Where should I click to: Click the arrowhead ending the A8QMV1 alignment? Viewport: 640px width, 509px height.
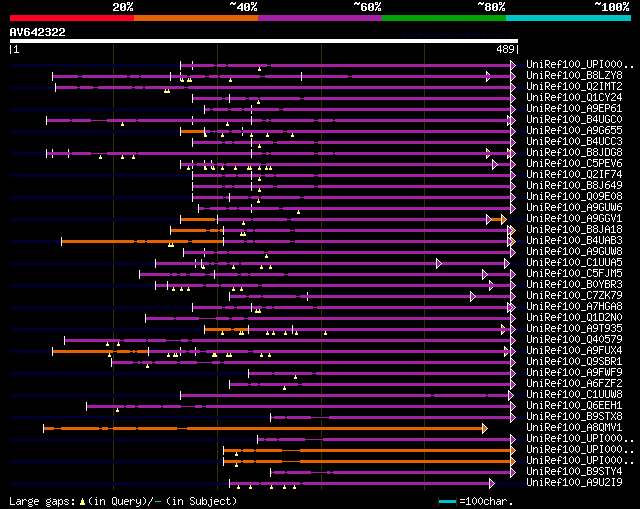485,429
